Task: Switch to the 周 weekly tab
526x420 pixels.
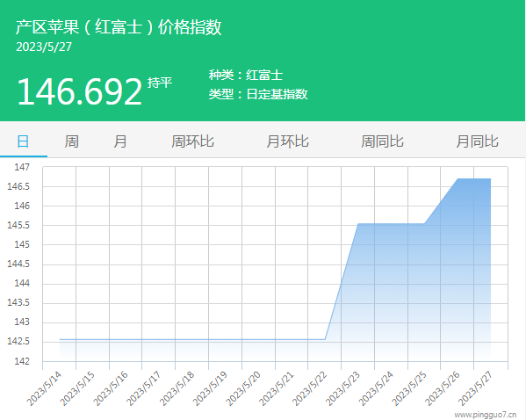Action: (x=71, y=141)
